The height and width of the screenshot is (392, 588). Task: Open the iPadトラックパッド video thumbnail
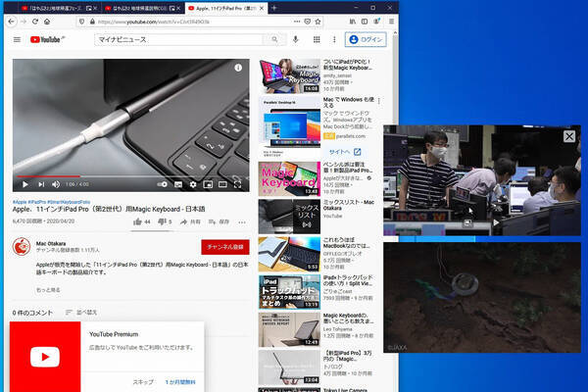tap(289, 292)
